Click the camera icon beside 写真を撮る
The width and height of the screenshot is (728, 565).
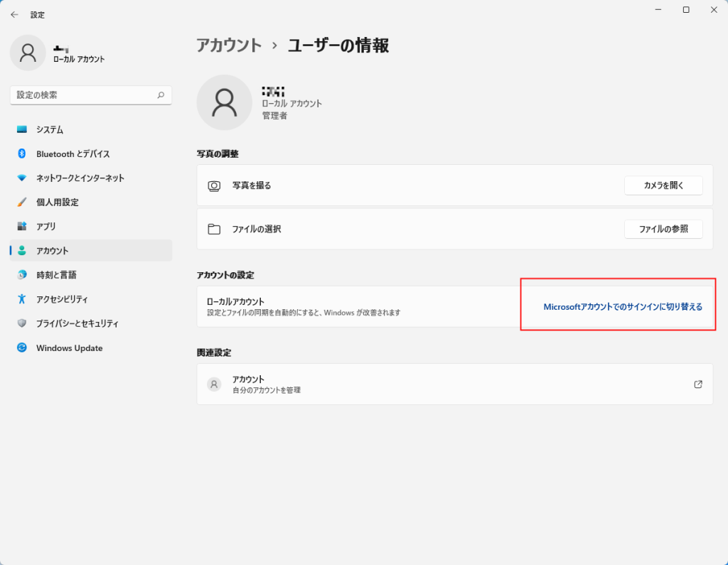click(214, 185)
